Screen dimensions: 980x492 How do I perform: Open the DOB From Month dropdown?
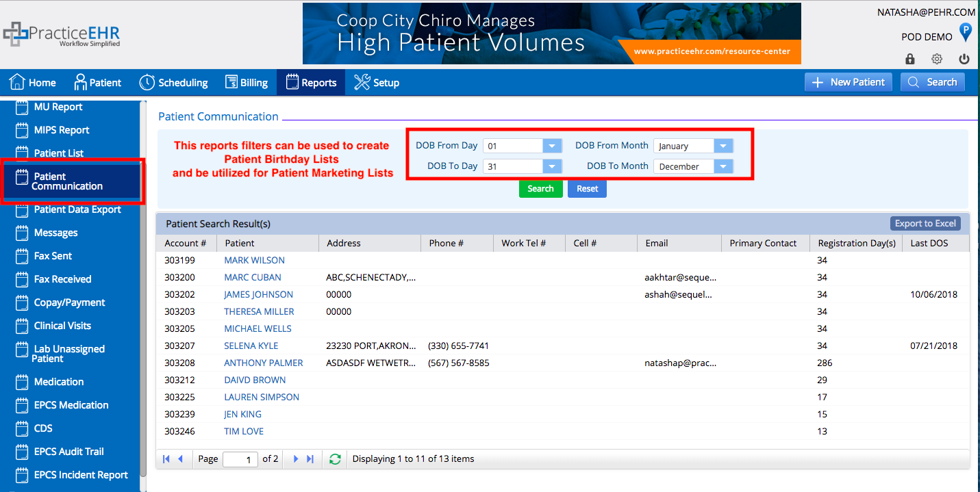coord(723,146)
